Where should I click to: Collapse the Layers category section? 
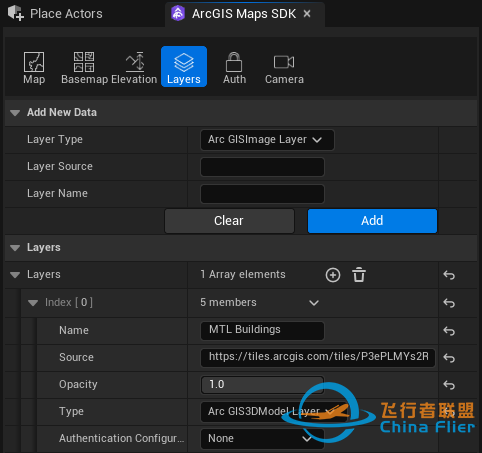pyautogui.click(x=15, y=248)
